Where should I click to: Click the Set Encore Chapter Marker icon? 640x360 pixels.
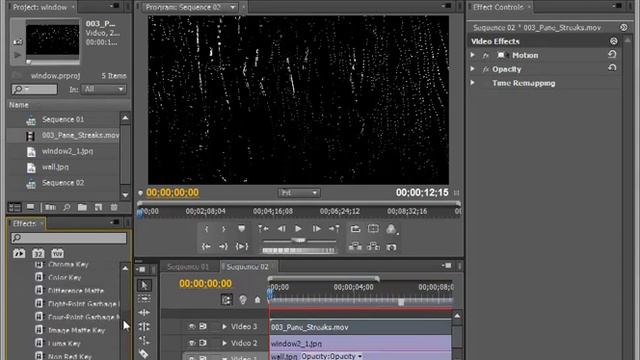(243, 300)
